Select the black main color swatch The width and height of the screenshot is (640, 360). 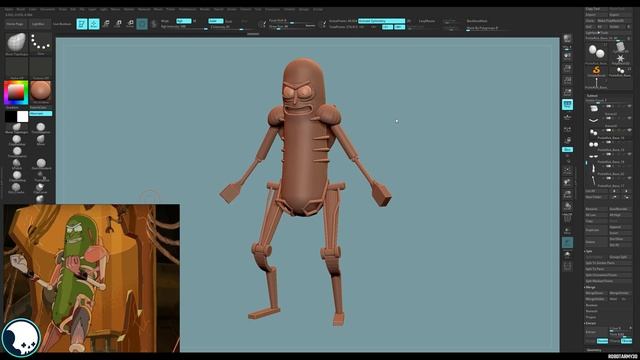click(x=11, y=116)
